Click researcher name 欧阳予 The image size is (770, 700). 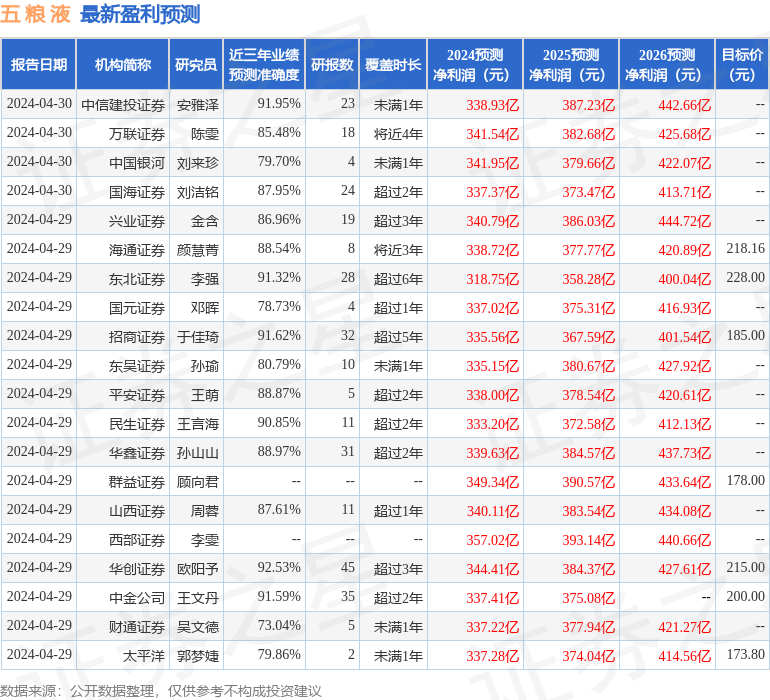tap(197, 569)
